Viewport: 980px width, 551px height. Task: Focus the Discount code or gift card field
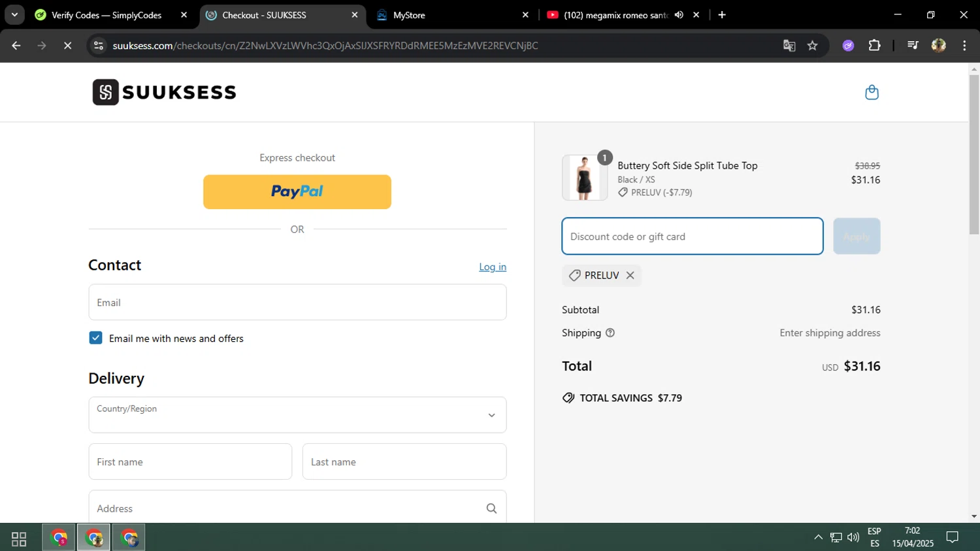pyautogui.click(x=693, y=236)
